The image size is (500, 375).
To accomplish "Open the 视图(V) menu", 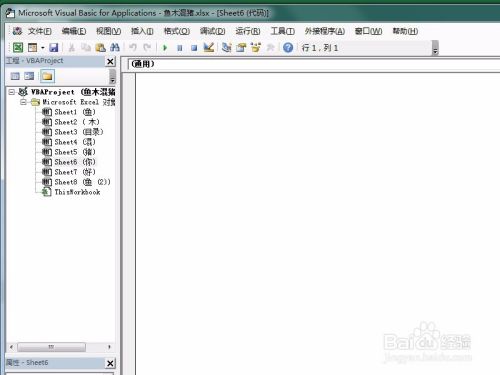I will pos(108,31).
